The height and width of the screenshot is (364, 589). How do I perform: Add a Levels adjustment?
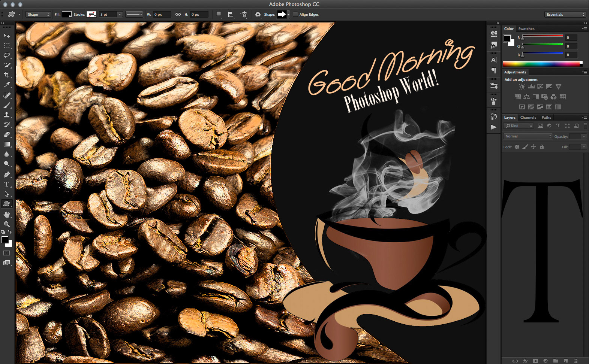(x=531, y=87)
